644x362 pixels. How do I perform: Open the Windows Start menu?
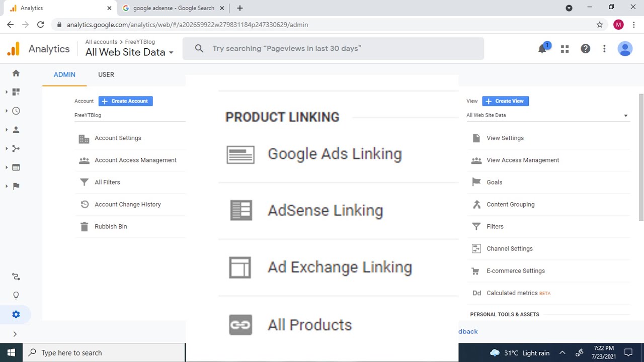[11, 353]
